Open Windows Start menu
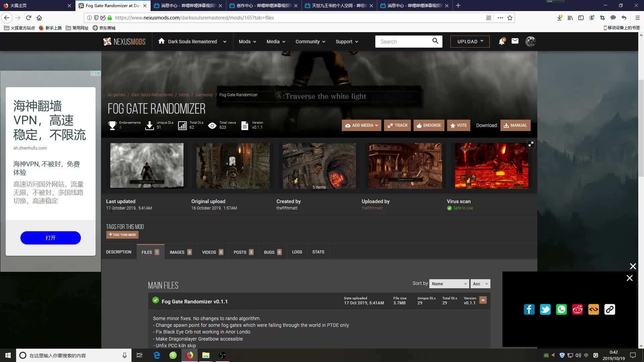Image resolution: width=644 pixels, height=362 pixels. (8, 355)
